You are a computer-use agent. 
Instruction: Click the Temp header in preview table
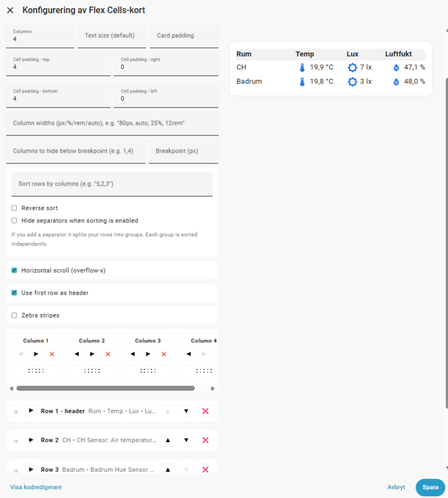click(x=304, y=54)
